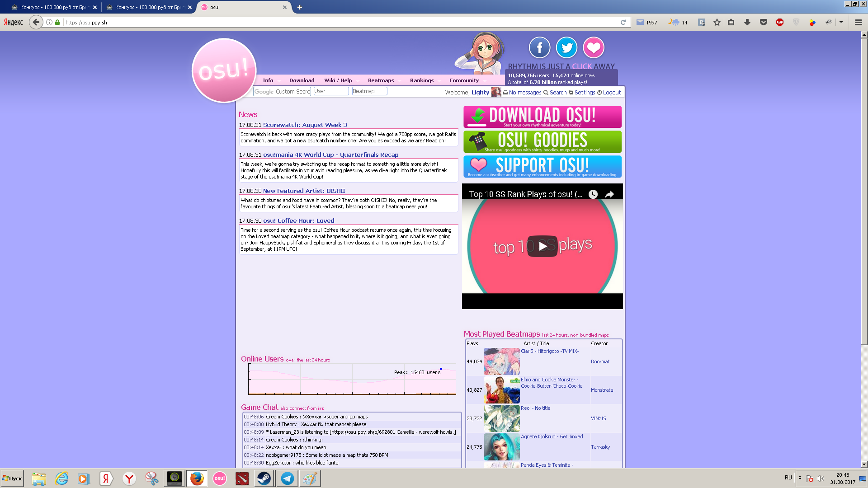The height and width of the screenshot is (488, 868).
Task: Click the SUPPORT OSU! banner
Action: [542, 167]
